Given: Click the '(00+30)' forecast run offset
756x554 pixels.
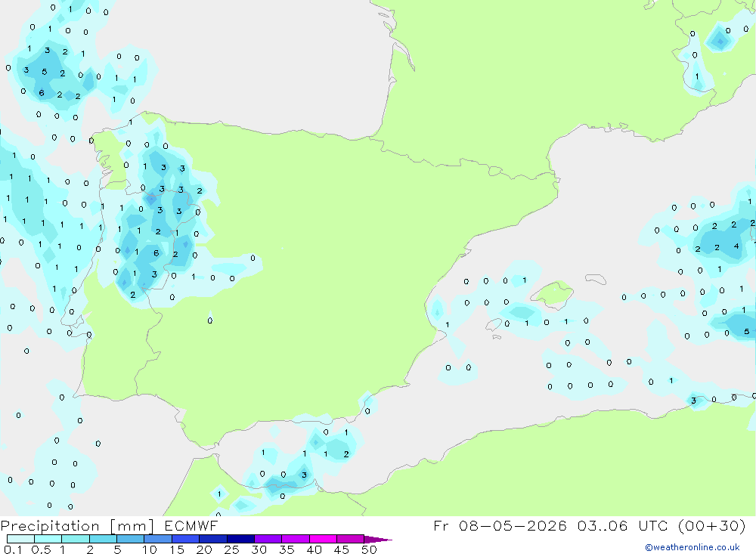Looking at the screenshot, I should (711, 525).
